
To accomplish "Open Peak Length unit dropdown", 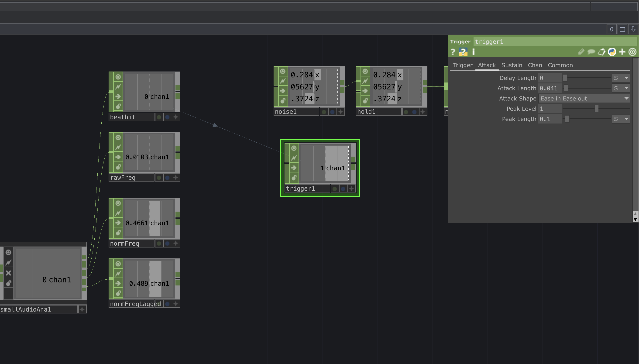I will tap(621, 119).
